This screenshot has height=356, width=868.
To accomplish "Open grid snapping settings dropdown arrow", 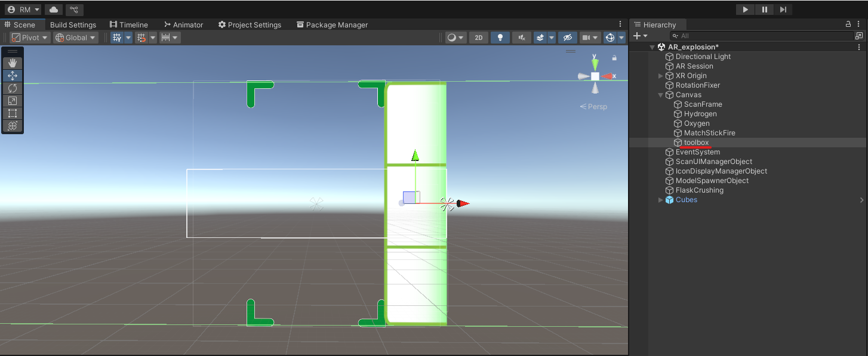I will coord(153,38).
